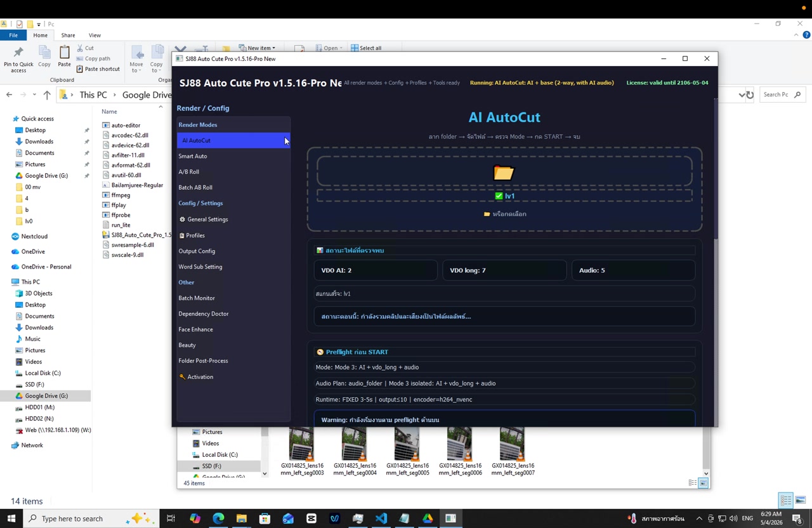This screenshot has height=528, width=812.
Task: Click Paste icon in Explorer ribbon
Action: pyautogui.click(x=64, y=56)
